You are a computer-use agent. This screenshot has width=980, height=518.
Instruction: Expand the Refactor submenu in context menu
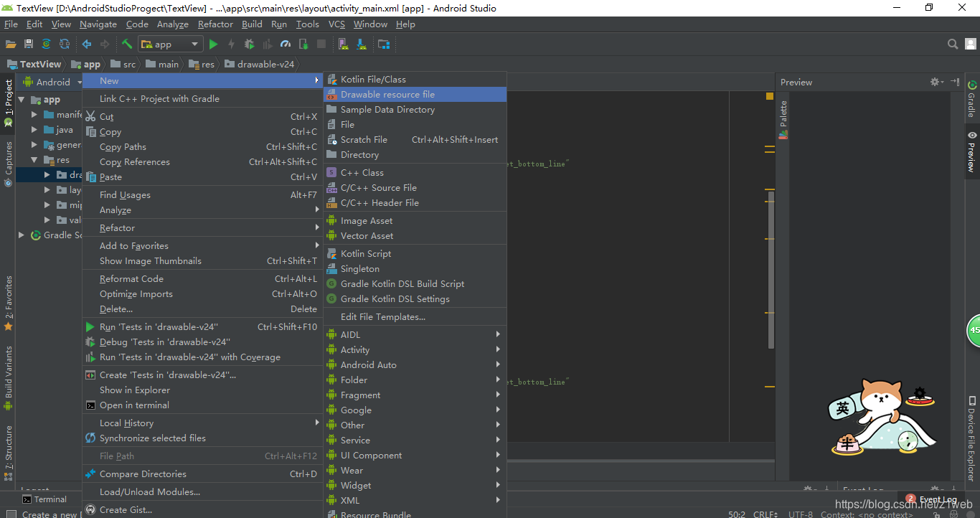202,228
